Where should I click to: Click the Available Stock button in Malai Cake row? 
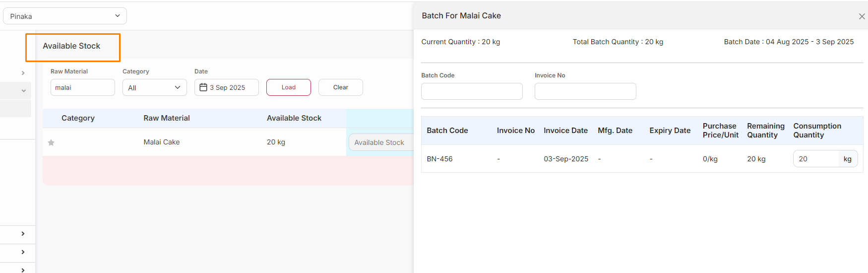(x=379, y=142)
